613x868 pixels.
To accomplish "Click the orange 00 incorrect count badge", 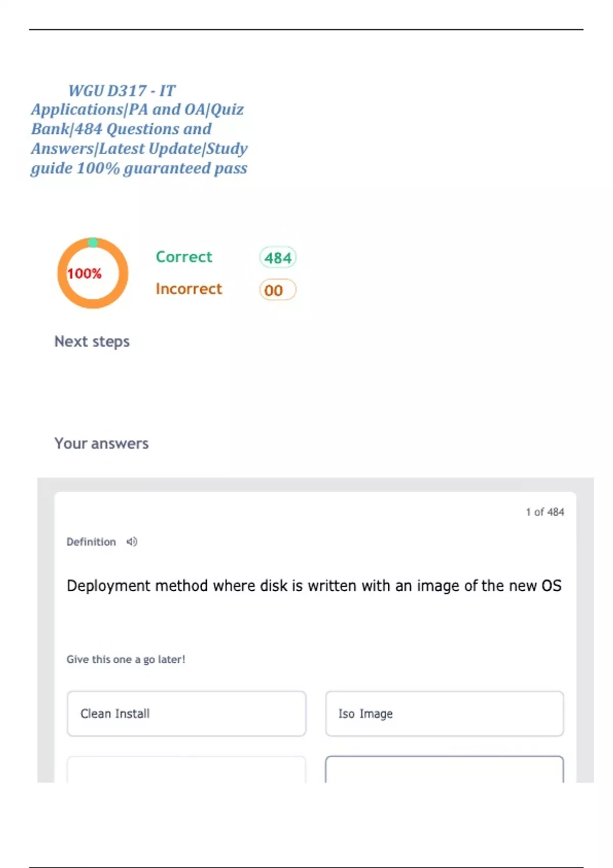I will 277,290.
